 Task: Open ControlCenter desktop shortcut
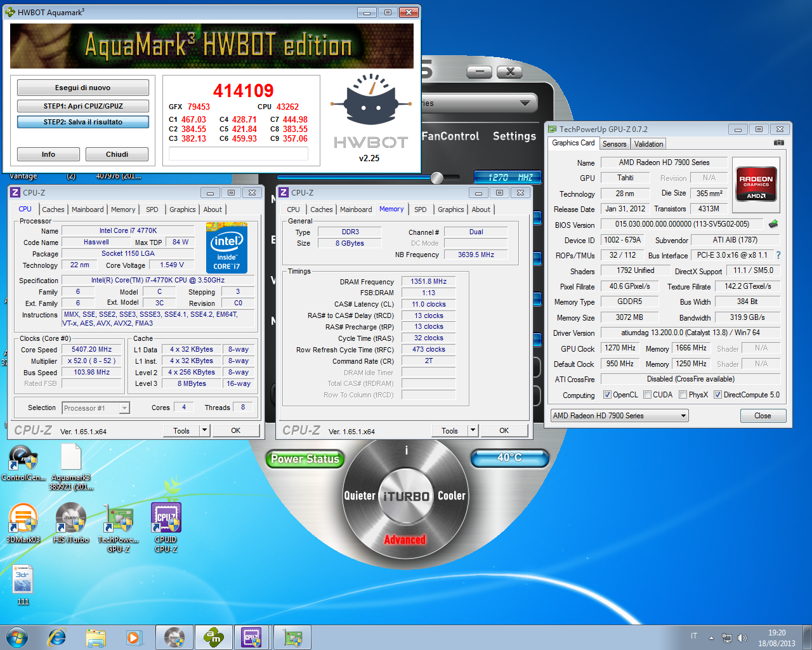[23, 463]
